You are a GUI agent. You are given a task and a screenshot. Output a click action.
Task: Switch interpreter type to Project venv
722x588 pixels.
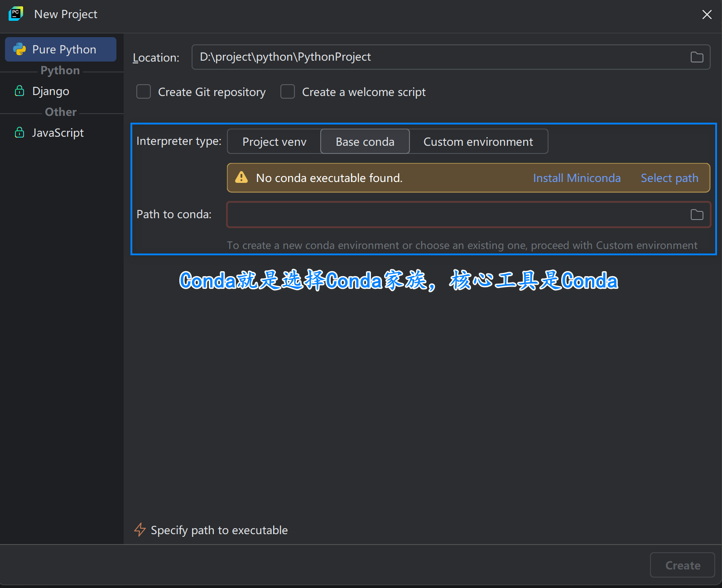pyautogui.click(x=274, y=142)
